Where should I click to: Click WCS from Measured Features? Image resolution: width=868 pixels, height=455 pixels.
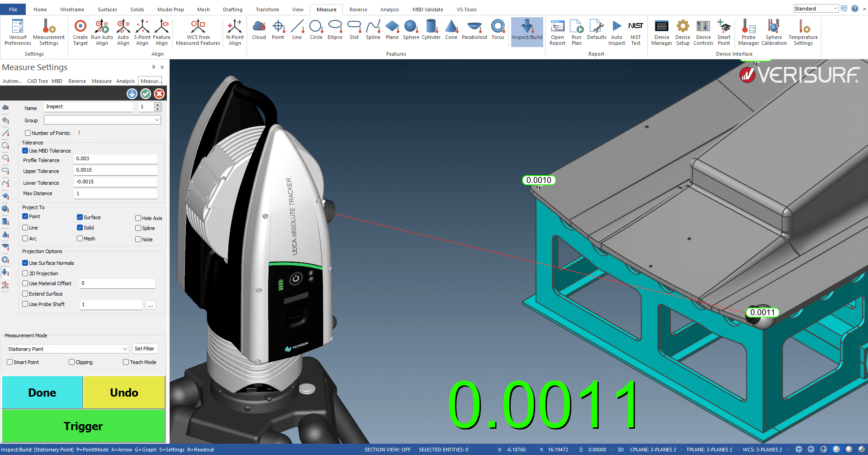[x=198, y=32]
